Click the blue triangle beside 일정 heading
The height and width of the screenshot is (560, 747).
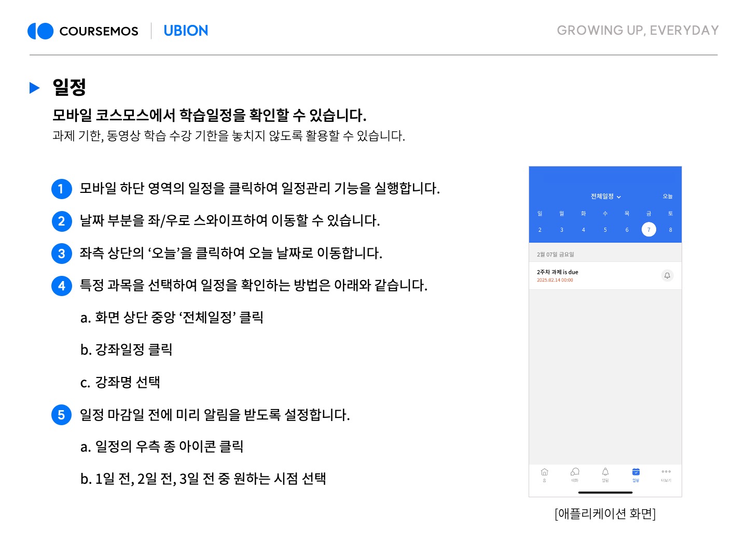(x=35, y=88)
